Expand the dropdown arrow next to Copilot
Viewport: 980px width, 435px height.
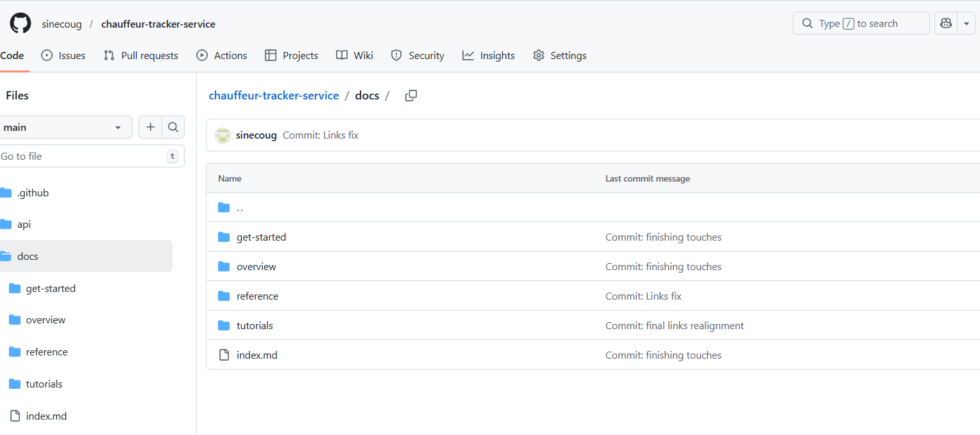(x=966, y=24)
